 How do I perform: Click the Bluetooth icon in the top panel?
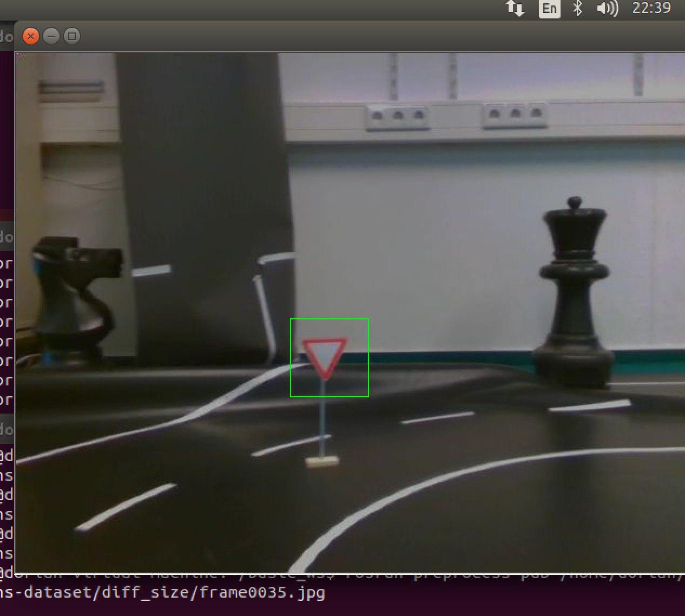tap(578, 9)
